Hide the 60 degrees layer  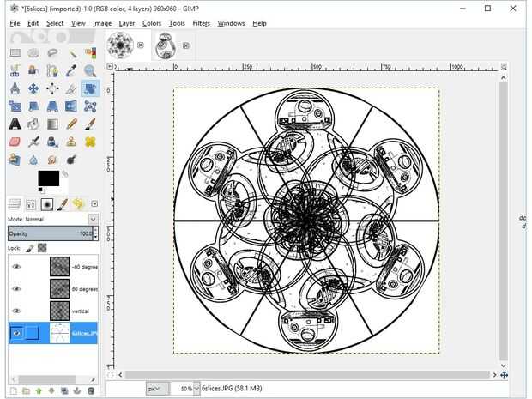pyautogui.click(x=16, y=288)
